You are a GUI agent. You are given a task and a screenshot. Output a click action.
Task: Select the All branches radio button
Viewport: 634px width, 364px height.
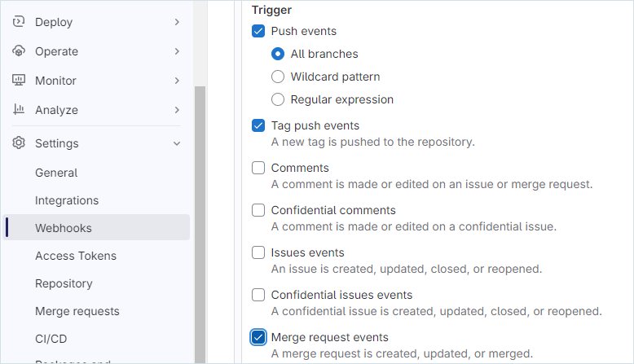coord(278,54)
